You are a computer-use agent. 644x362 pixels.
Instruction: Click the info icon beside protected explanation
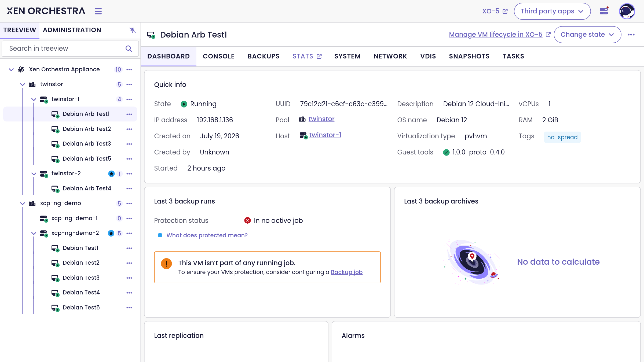click(160, 235)
